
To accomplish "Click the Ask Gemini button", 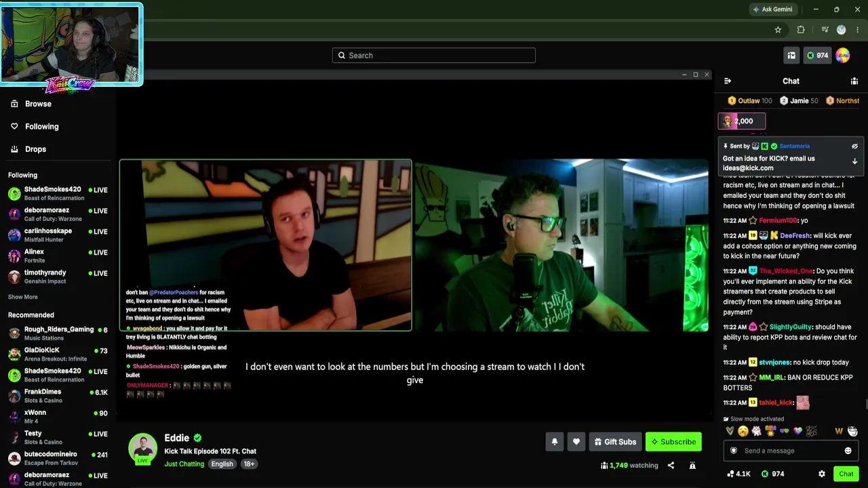I will [x=772, y=9].
